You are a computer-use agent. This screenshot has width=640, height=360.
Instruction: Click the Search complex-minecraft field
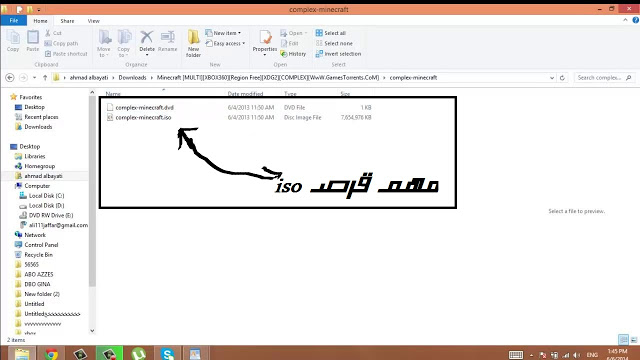[x=604, y=78]
